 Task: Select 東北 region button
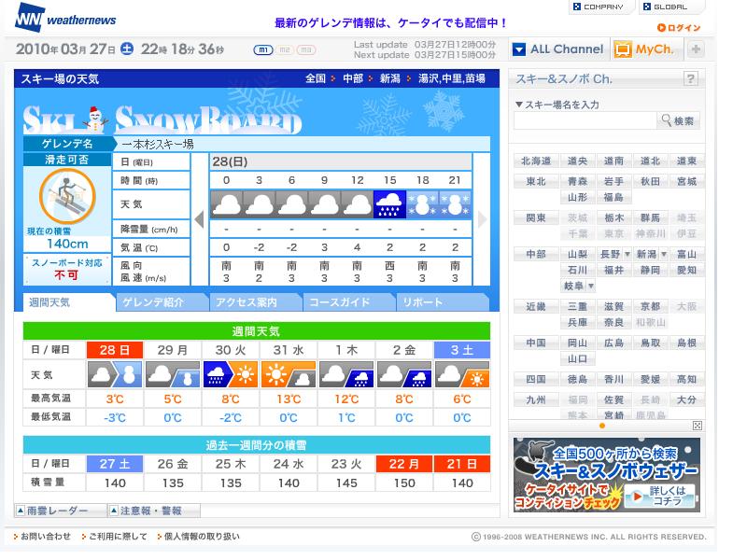[536, 181]
